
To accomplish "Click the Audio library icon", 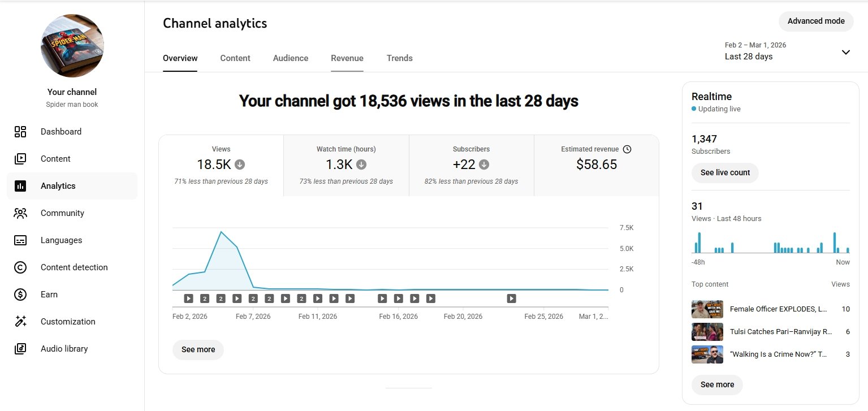I will 20,349.
